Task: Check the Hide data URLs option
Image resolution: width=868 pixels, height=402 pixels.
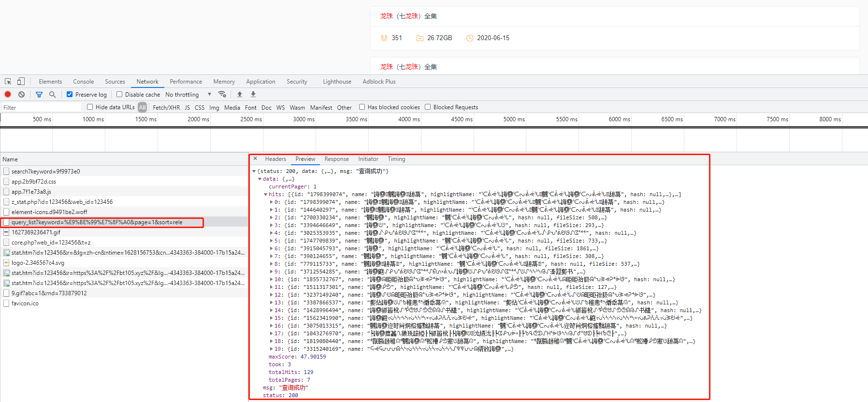Action: coord(90,107)
